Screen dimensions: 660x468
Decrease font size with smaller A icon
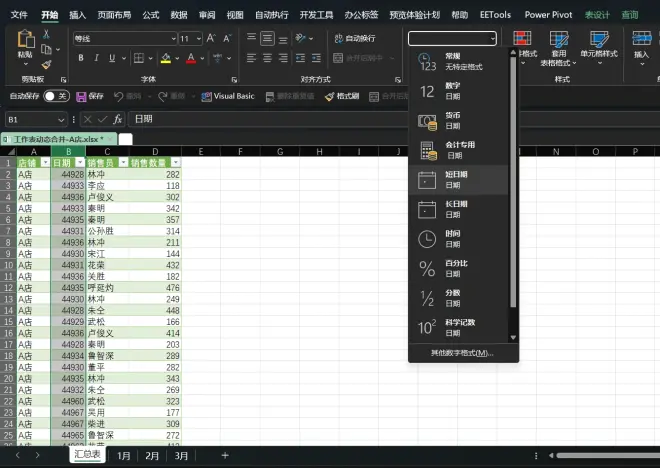[x=227, y=39]
